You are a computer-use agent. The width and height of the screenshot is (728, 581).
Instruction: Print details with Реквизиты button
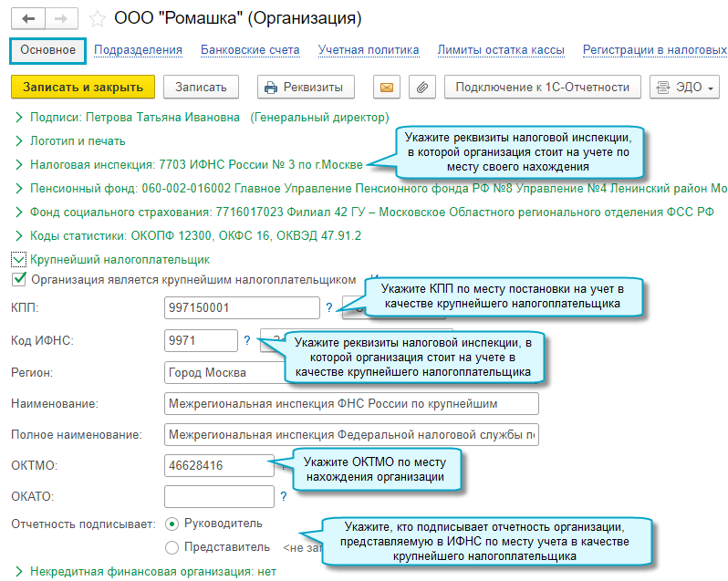(x=306, y=87)
